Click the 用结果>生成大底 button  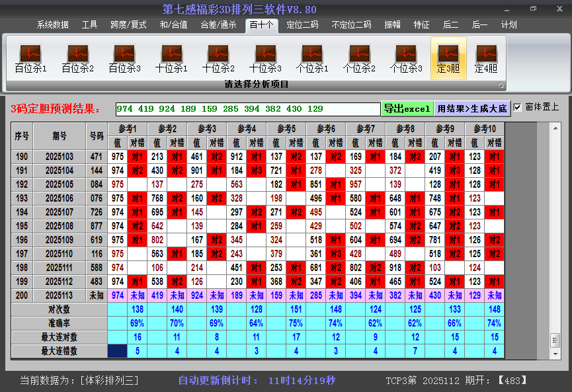coord(472,108)
